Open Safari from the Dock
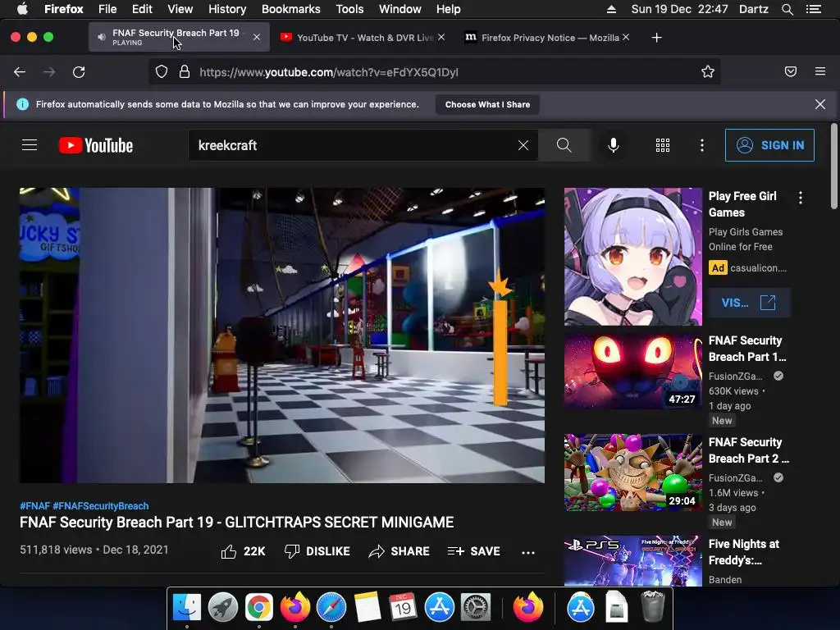Screen dimensions: 840x630 click(x=331, y=608)
